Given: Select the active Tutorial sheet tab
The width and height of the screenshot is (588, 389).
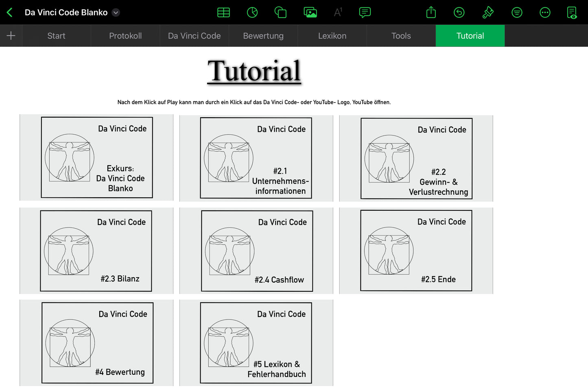Looking at the screenshot, I should click(470, 36).
